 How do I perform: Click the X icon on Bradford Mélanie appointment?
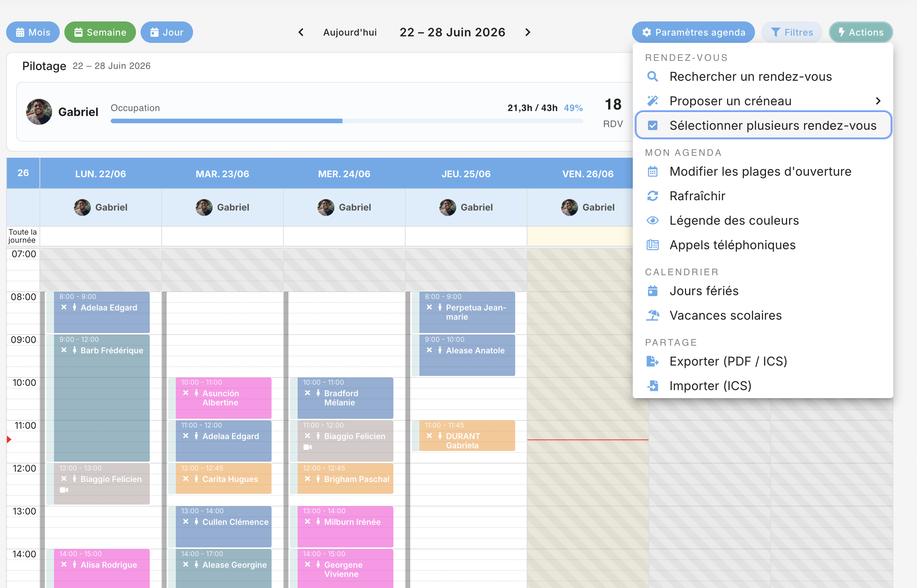[308, 393]
